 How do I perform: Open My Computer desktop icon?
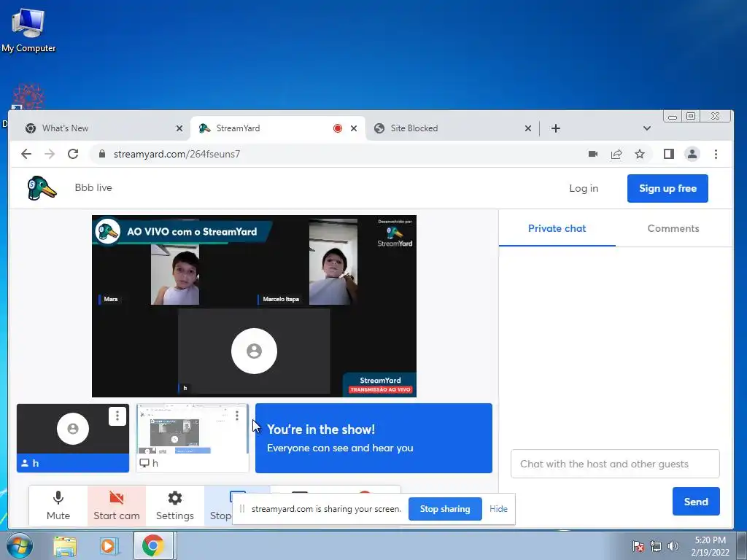[28, 30]
